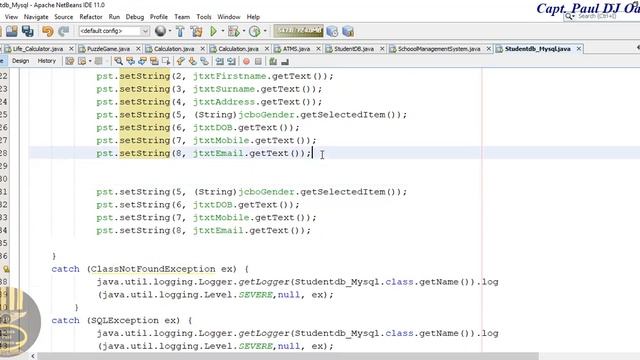The width and height of the screenshot is (640, 360).
Task: Click the Save All toolbar icon
Action: coord(28,31)
